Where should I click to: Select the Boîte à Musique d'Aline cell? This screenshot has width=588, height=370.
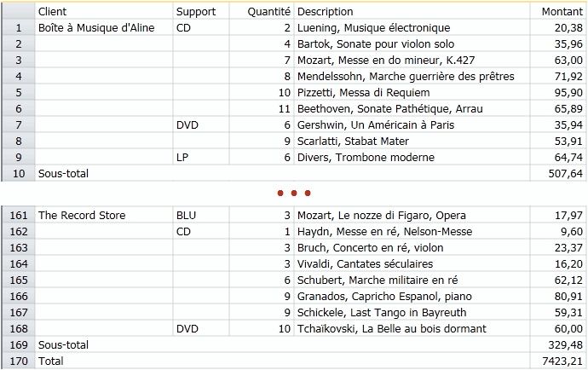(97, 28)
